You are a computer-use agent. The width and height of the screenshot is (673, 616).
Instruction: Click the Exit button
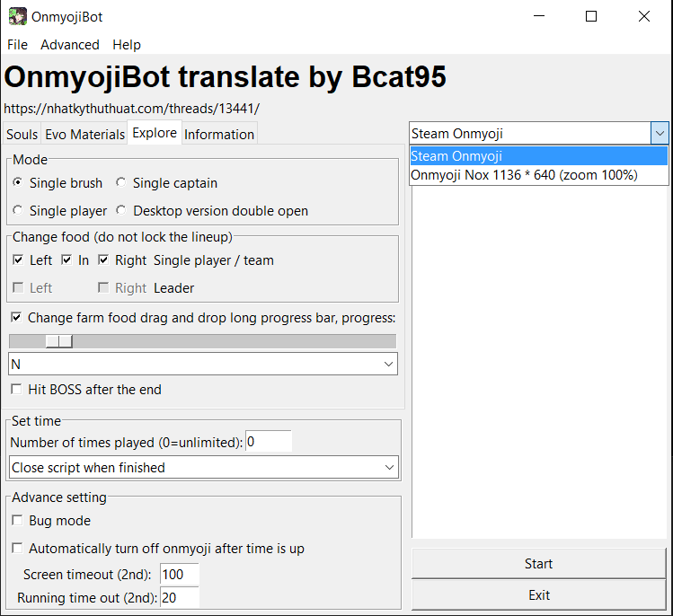538,595
